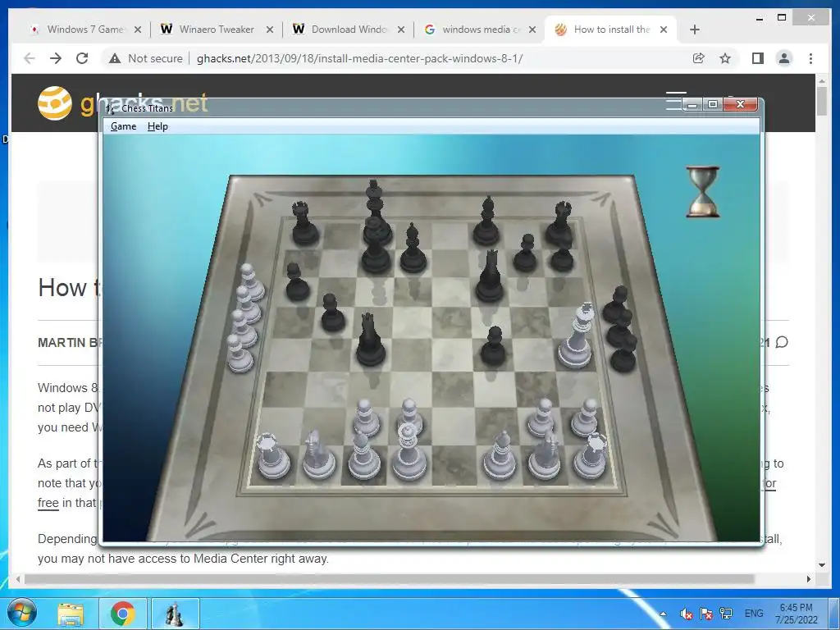The width and height of the screenshot is (840, 630).
Task: Click the muted volume tray icon
Action: 686,614
